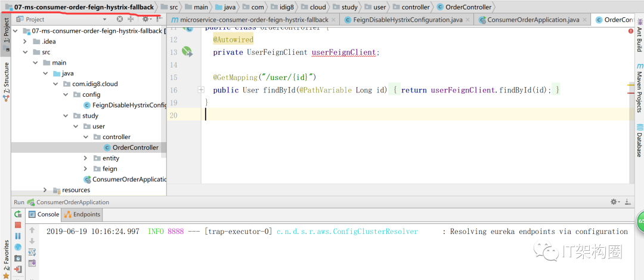
Task: Collapse the config package in tree
Action: tap(66, 94)
